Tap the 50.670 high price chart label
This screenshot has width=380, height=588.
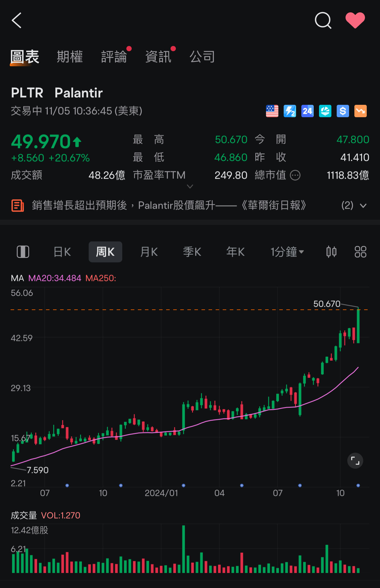(x=327, y=304)
